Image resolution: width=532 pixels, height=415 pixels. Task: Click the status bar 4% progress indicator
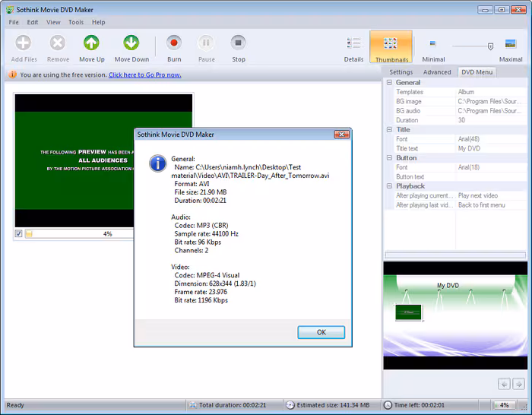[505, 405]
